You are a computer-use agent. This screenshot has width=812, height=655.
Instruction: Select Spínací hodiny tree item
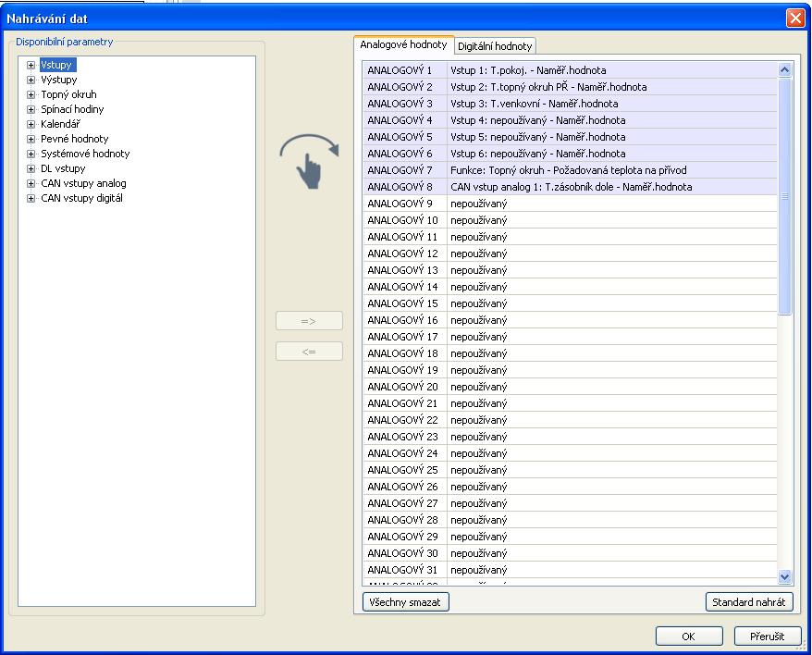pyautogui.click(x=72, y=109)
